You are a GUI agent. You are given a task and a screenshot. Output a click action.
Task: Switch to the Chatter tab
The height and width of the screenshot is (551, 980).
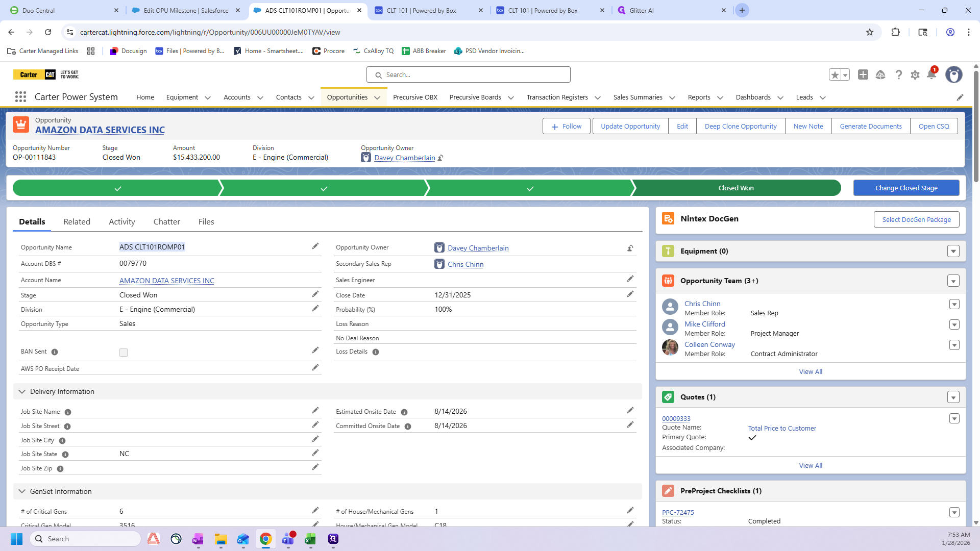point(166,221)
